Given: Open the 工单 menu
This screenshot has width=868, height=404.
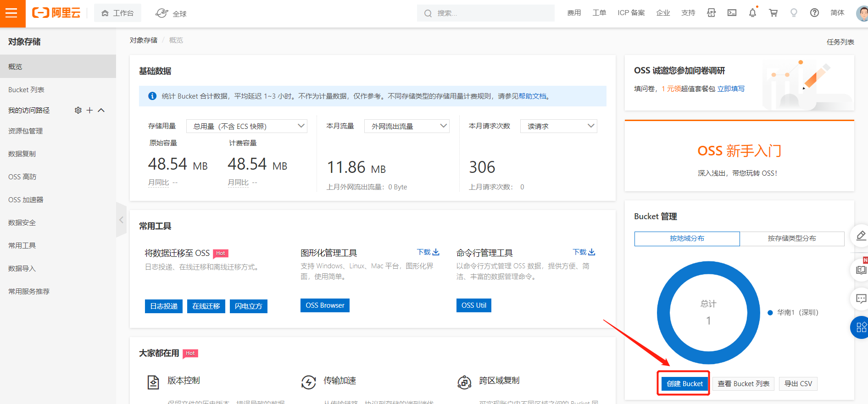Looking at the screenshot, I should (599, 13).
